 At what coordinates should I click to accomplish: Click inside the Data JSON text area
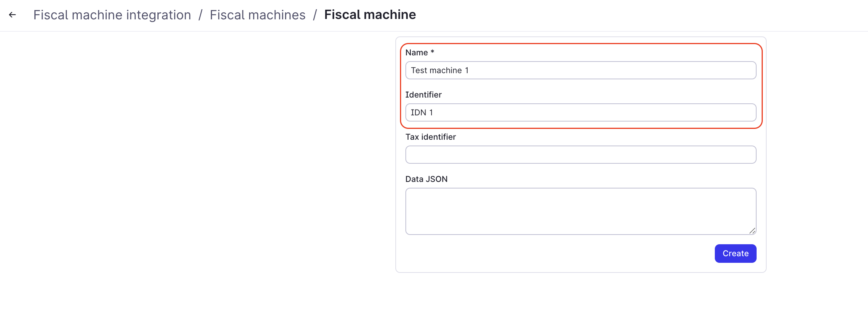pos(581,211)
